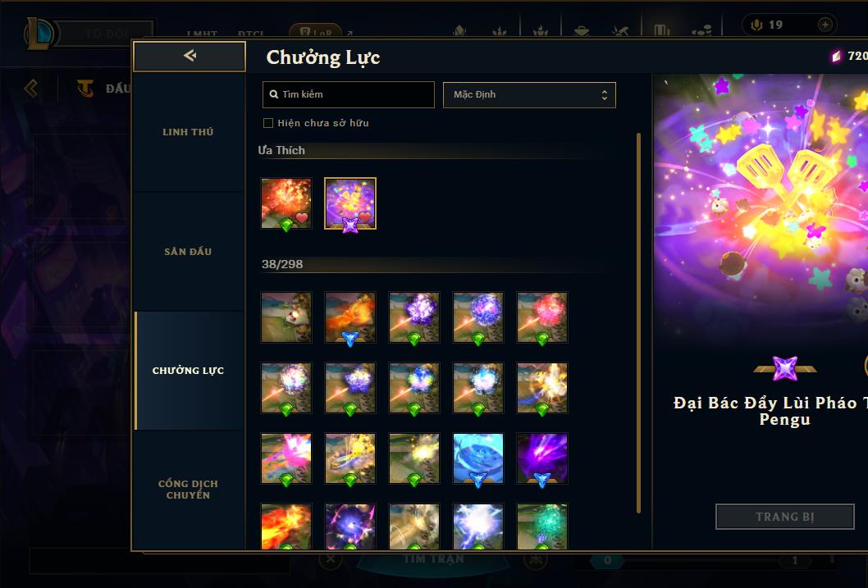The image size is (868, 588).
Task: Select the purple Pengu favorite boom thumbnail
Action: tap(350, 203)
